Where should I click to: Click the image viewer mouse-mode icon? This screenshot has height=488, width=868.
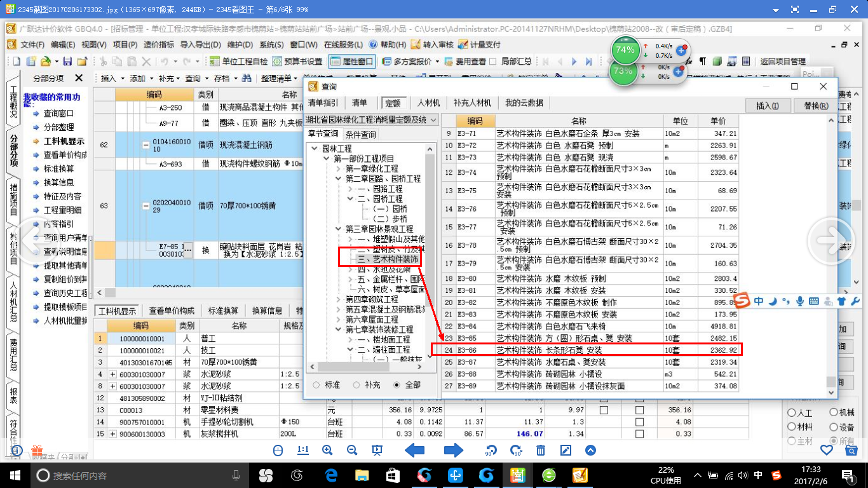[278, 450]
